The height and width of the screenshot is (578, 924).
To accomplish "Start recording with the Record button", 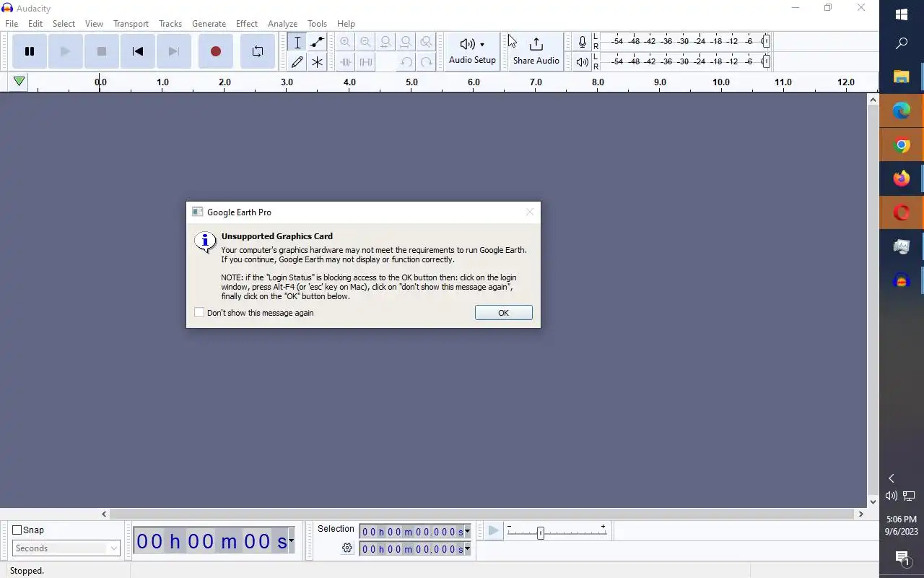I will pyautogui.click(x=215, y=51).
